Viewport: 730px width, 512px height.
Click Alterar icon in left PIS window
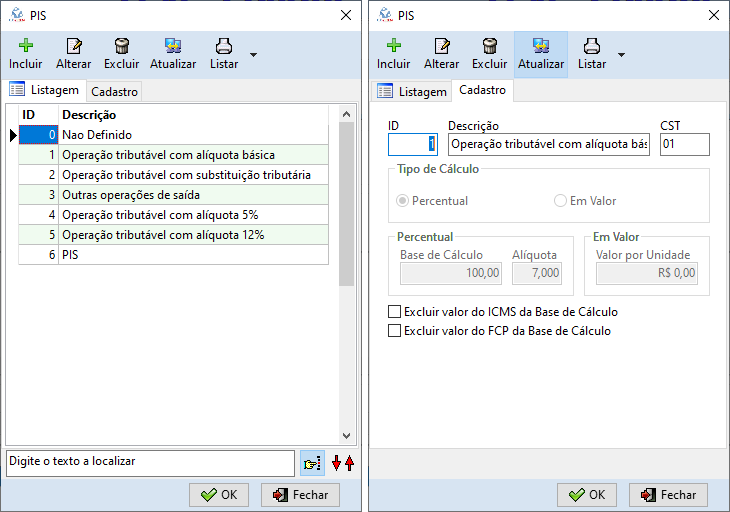(x=74, y=46)
